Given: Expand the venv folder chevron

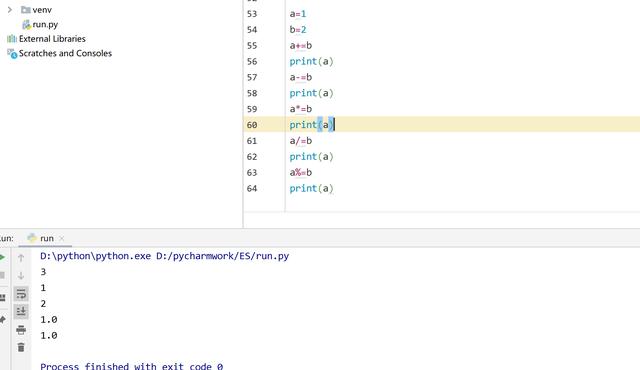Looking at the screenshot, I should click(10, 9).
